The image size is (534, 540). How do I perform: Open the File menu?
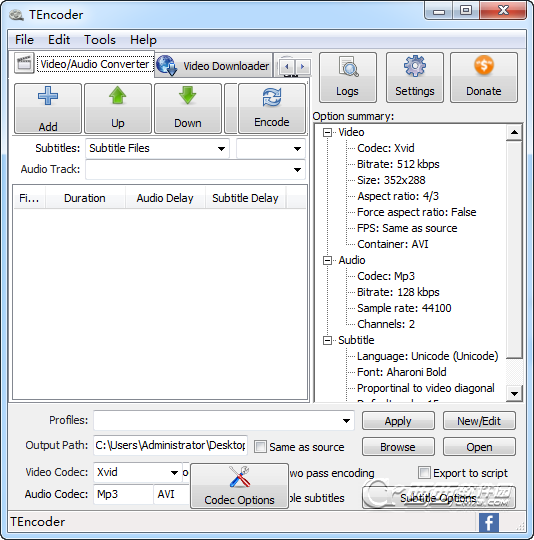(x=24, y=40)
